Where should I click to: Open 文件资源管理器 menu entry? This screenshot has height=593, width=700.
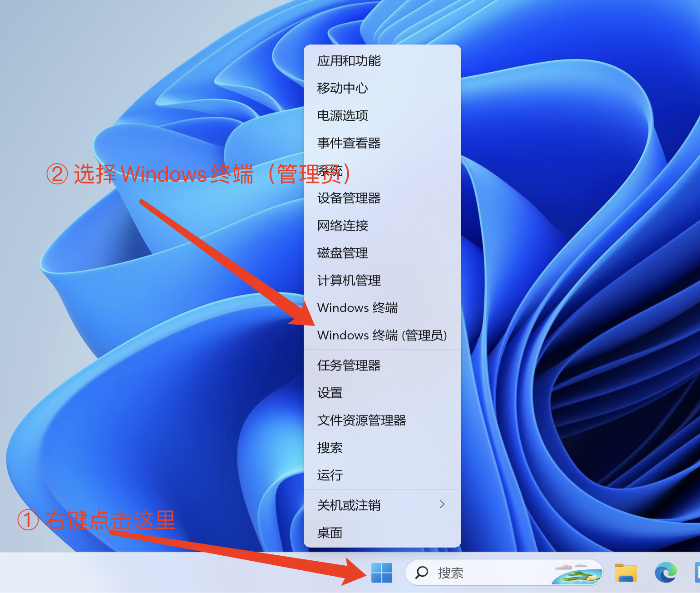pyautogui.click(x=382, y=420)
